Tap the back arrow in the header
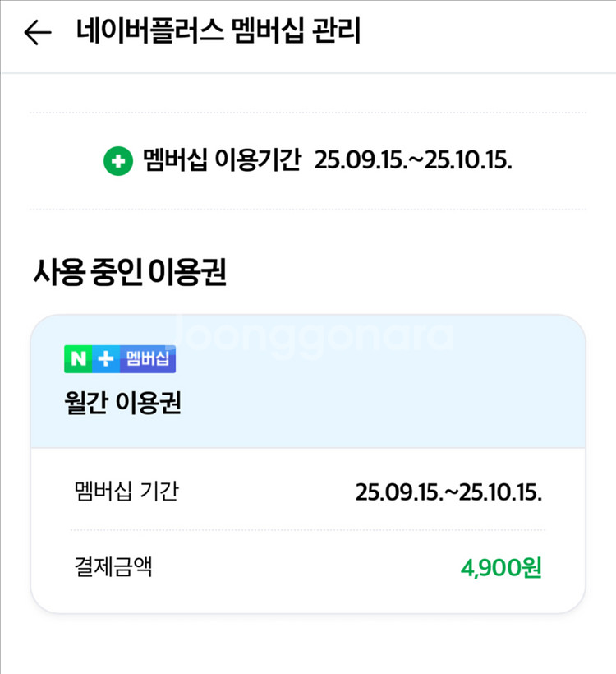616x674 pixels. pos(38,33)
